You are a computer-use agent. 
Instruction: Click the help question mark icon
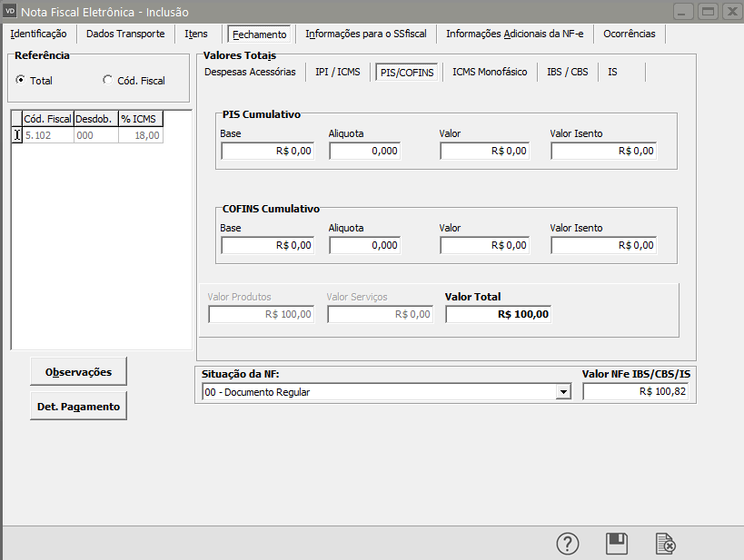[x=568, y=543]
